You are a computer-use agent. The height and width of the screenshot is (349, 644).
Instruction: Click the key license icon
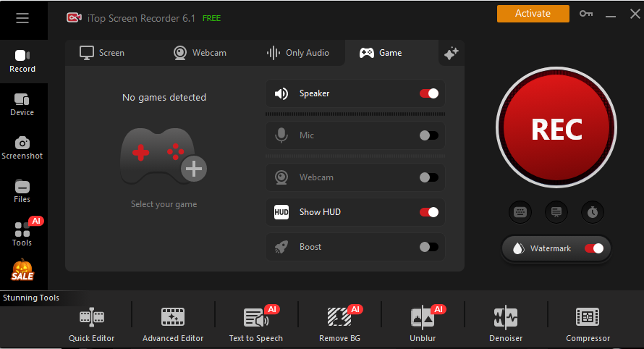(x=586, y=14)
